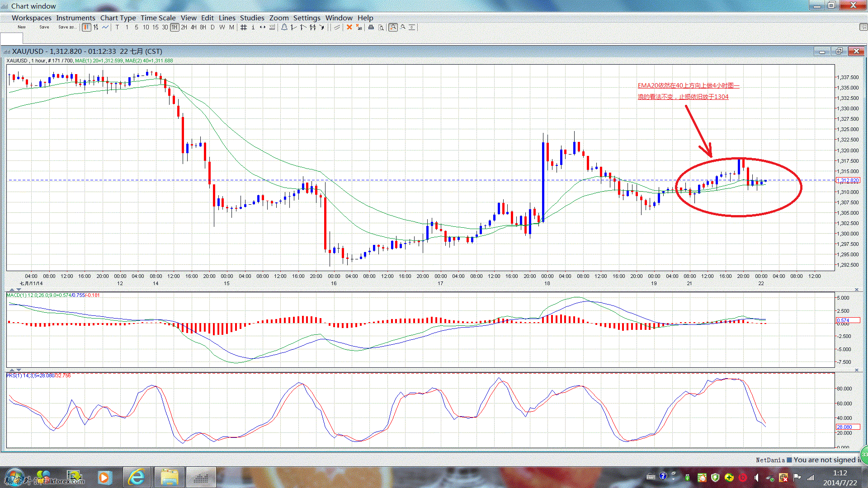Switch to monthly (M) time scale
Viewport: 868px width, 488px height.
(231, 27)
